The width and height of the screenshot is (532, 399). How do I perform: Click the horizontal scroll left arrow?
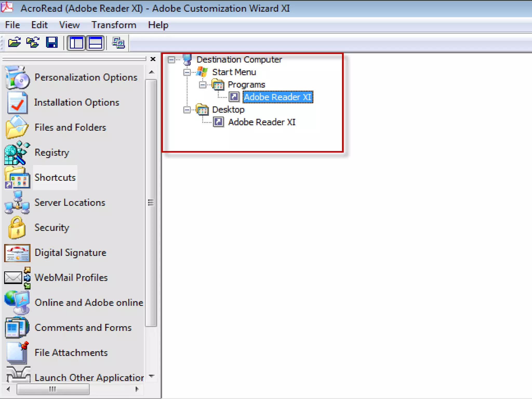(8, 389)
